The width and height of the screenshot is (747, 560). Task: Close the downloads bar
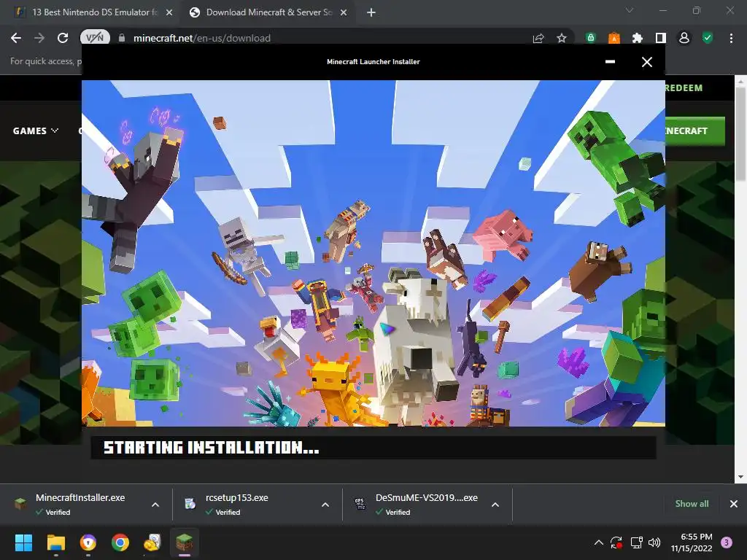coord(734,504)
